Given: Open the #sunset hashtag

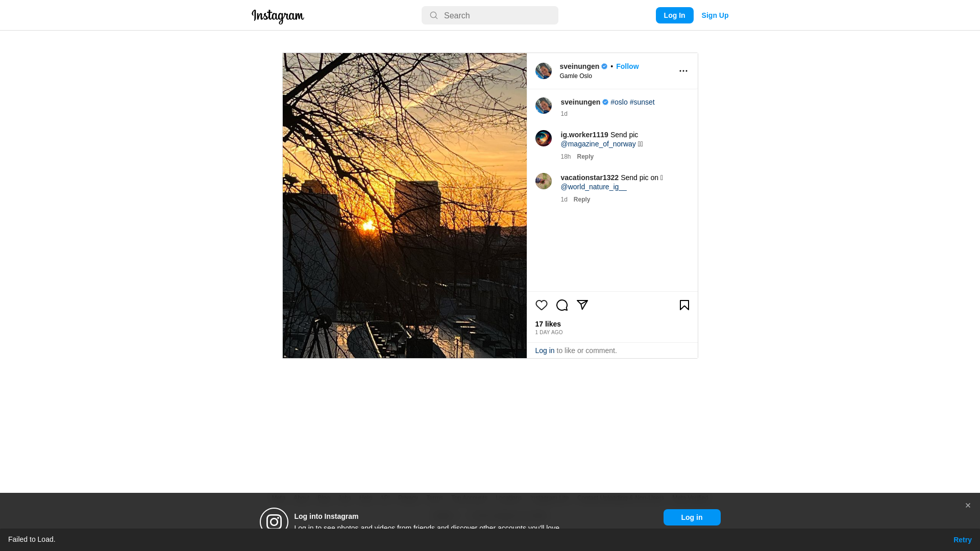Looking at the screenshot, I should point(642,102).
